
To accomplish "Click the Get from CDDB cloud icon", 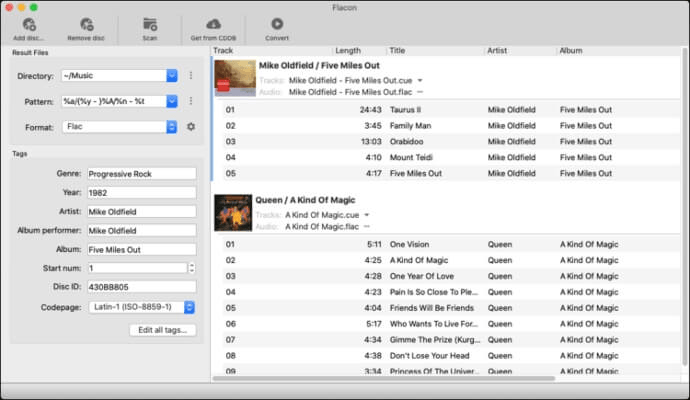I will [x=213, y=24].
